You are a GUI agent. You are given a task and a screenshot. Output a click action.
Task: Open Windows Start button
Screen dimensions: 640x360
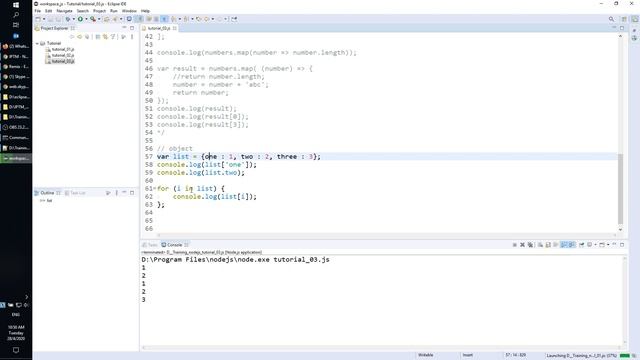16,5
